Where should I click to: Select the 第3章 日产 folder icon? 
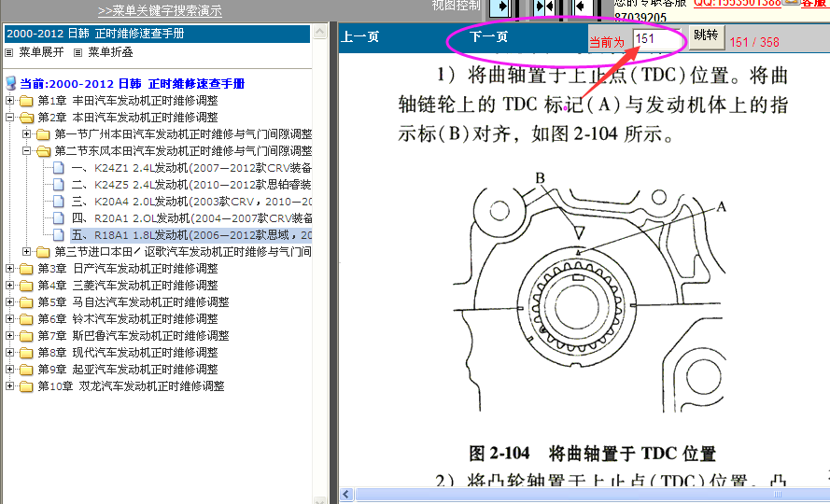[26, 269]
